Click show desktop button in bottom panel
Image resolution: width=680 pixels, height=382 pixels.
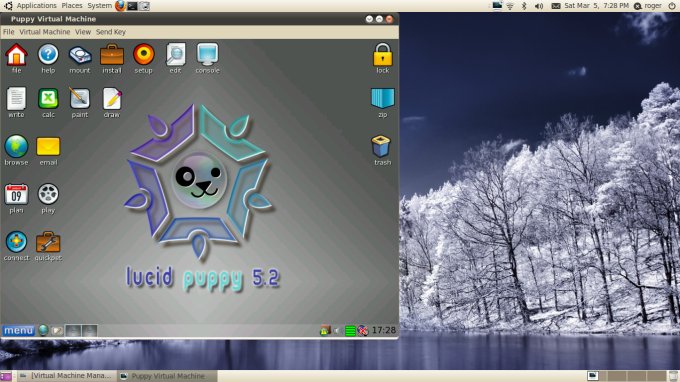pos(6,376)
